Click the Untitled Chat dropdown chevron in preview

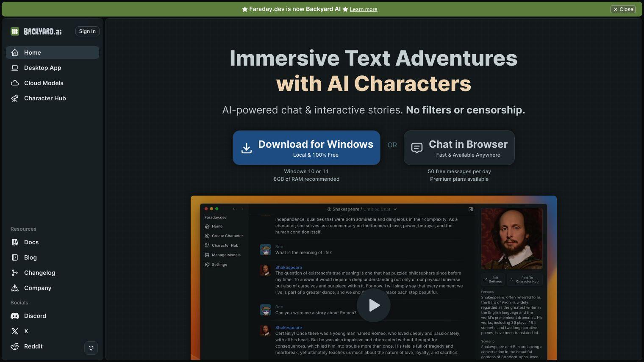point(395,209)
